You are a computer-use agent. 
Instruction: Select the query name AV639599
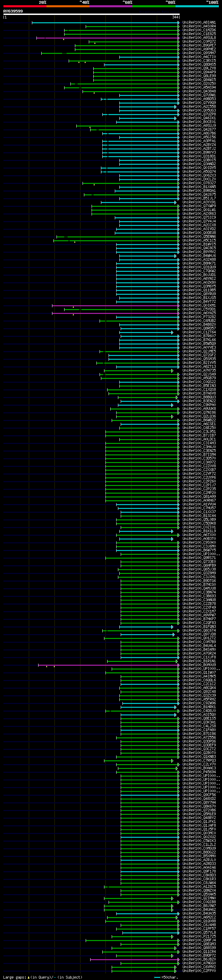[x=13, y=11]
